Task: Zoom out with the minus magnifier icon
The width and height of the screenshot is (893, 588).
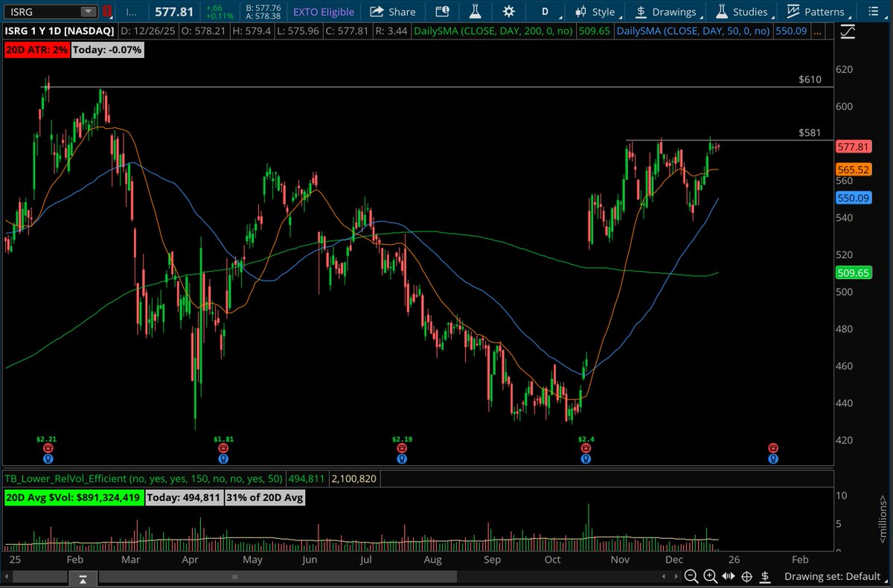Action: pos(691,577)
